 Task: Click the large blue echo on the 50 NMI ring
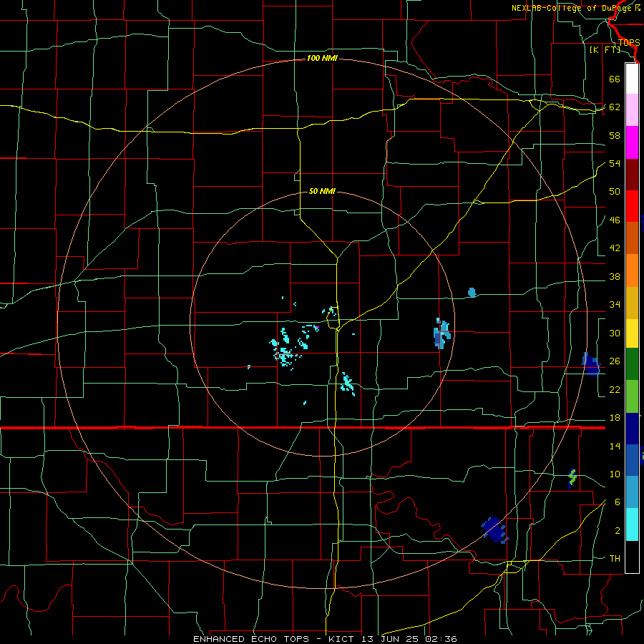click(442, 333)
